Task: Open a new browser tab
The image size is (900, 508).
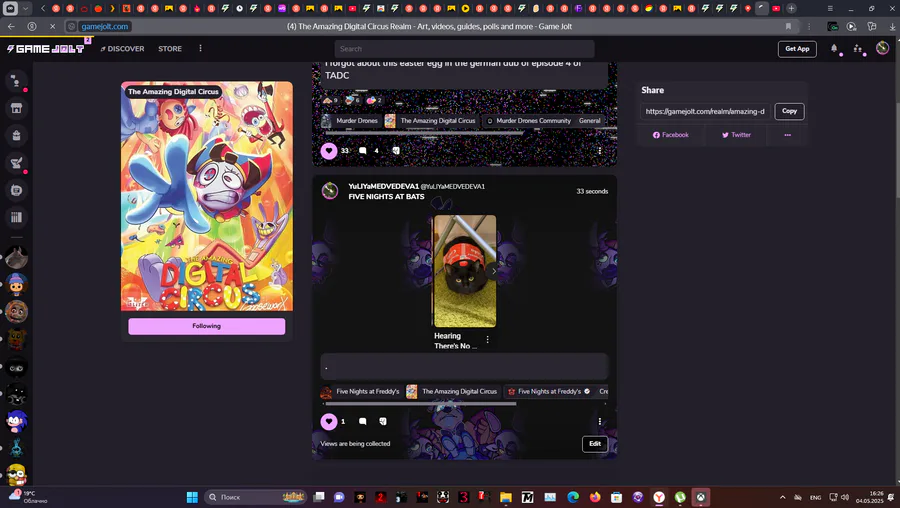Action: tap(791, 9)
